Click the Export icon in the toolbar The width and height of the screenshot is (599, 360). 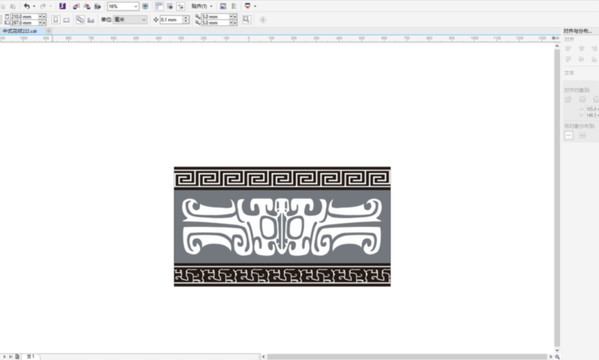[87, 6]
